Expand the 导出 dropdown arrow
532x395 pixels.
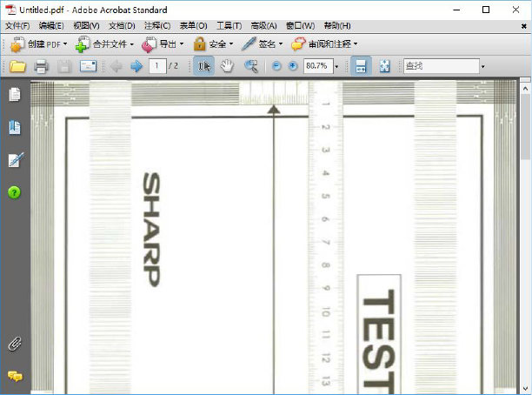click(182, 44)
